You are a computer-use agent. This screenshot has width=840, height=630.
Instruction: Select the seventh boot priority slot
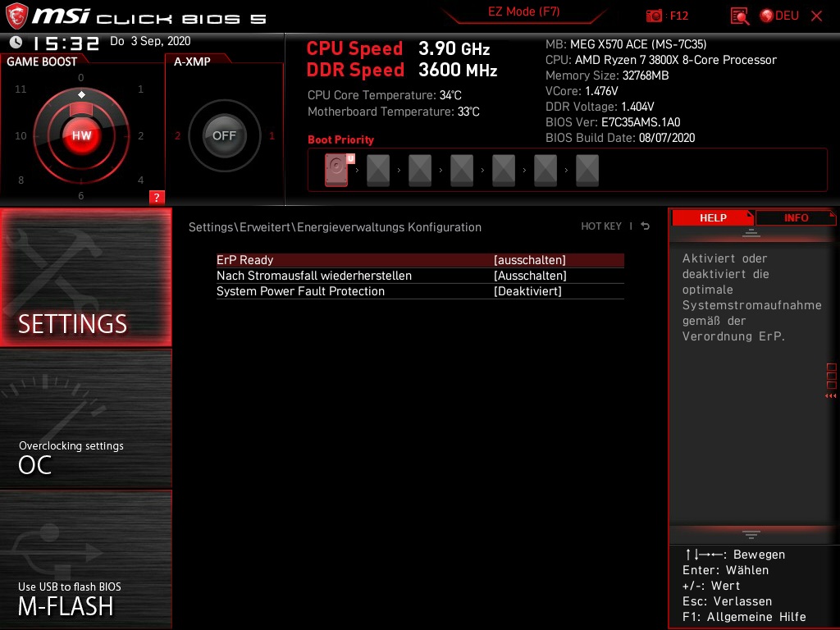[587, 171]
